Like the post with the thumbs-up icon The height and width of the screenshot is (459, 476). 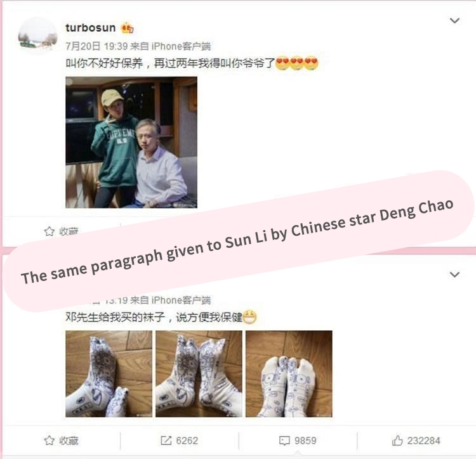(397, 440)
